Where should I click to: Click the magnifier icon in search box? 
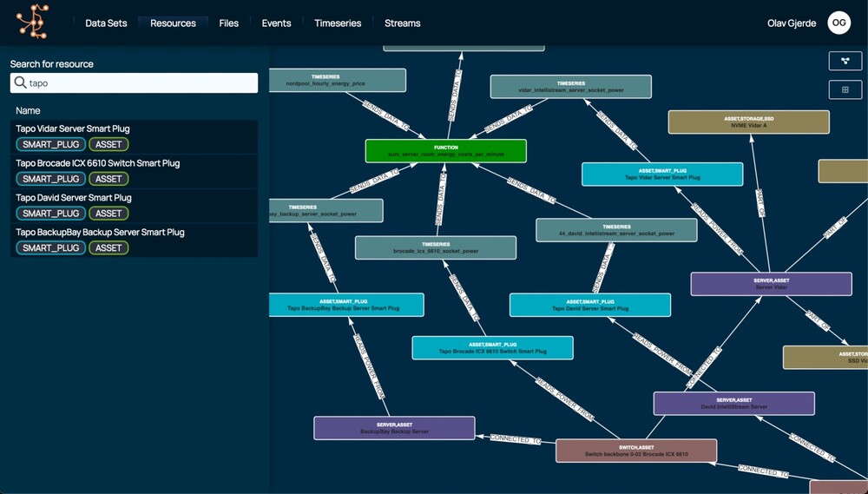point(19,83)
